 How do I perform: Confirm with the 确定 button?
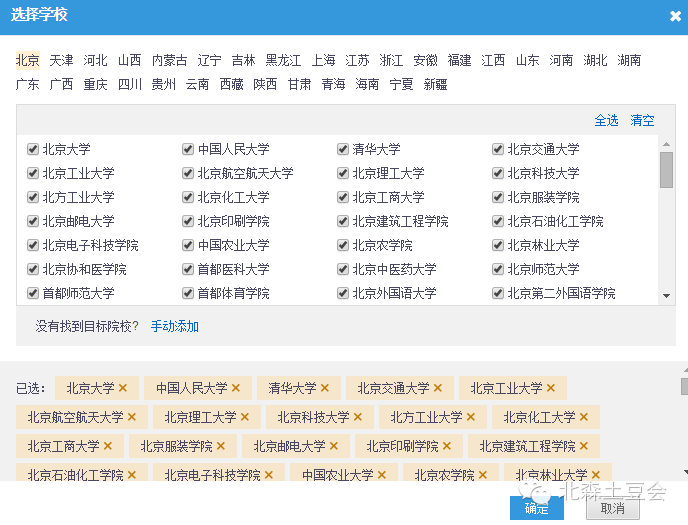[537, 508]
